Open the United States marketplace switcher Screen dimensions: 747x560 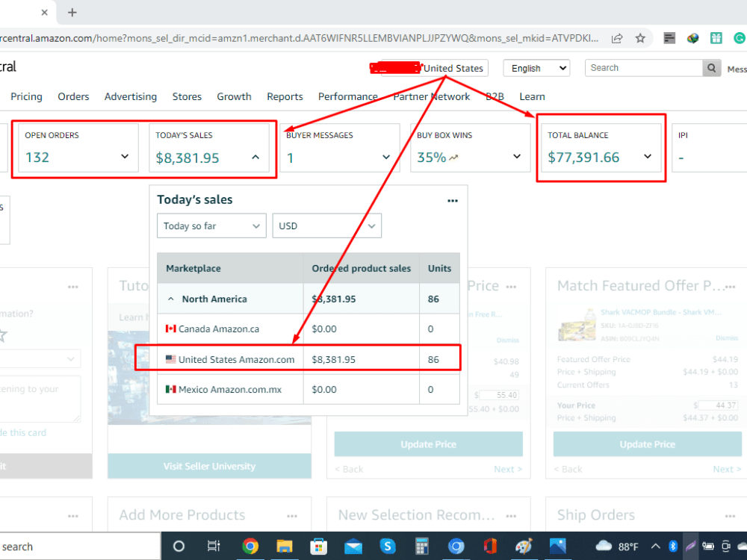click(453, 68)
